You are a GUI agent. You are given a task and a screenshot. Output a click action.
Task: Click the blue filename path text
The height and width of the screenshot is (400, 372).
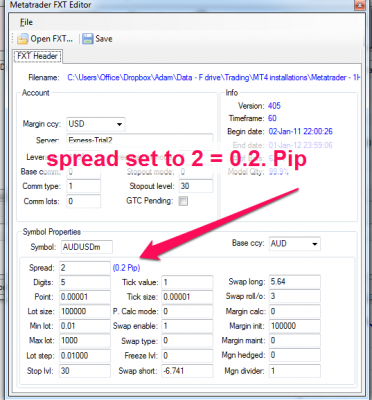click(214, 77)
